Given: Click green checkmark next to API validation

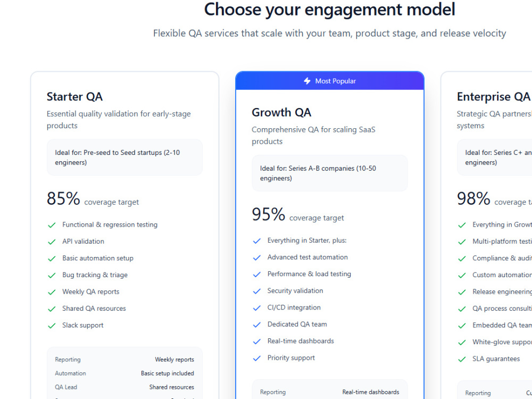Looking at the screenshot, I should coord(52,242).
